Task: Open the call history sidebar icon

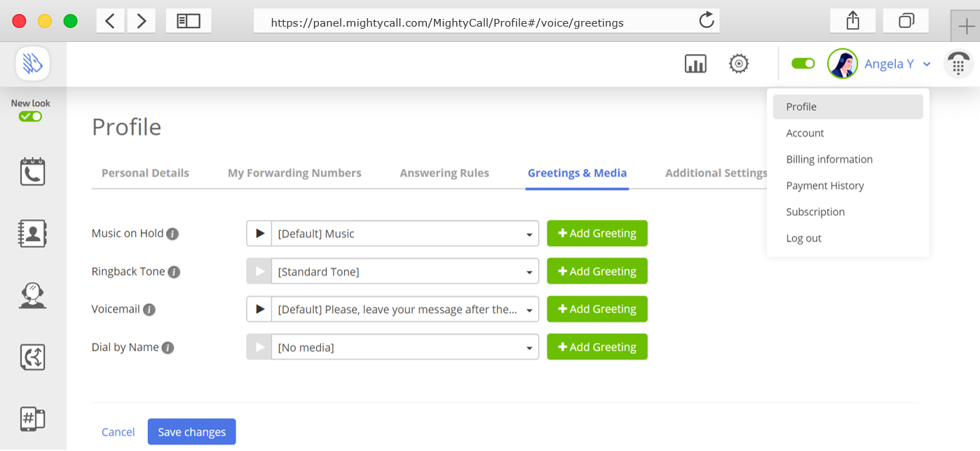Action: coord(32,172)
